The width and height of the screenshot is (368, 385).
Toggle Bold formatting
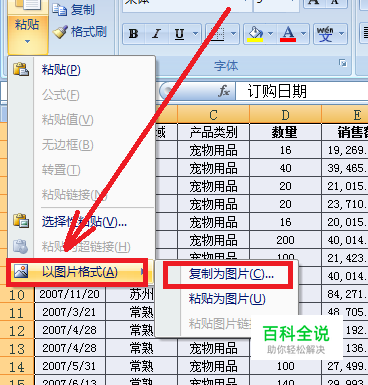coord(134,34)
